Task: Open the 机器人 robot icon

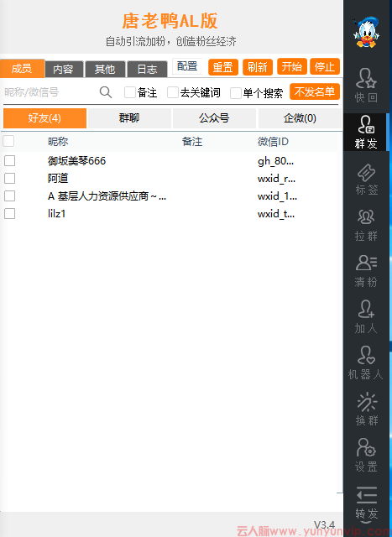Action: (366, 363)
